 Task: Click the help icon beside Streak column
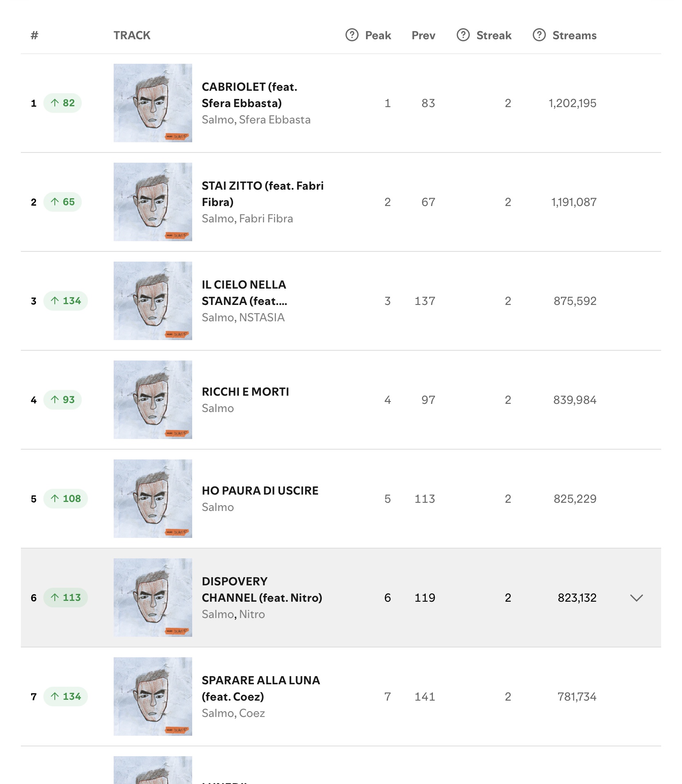click(463, 35)
